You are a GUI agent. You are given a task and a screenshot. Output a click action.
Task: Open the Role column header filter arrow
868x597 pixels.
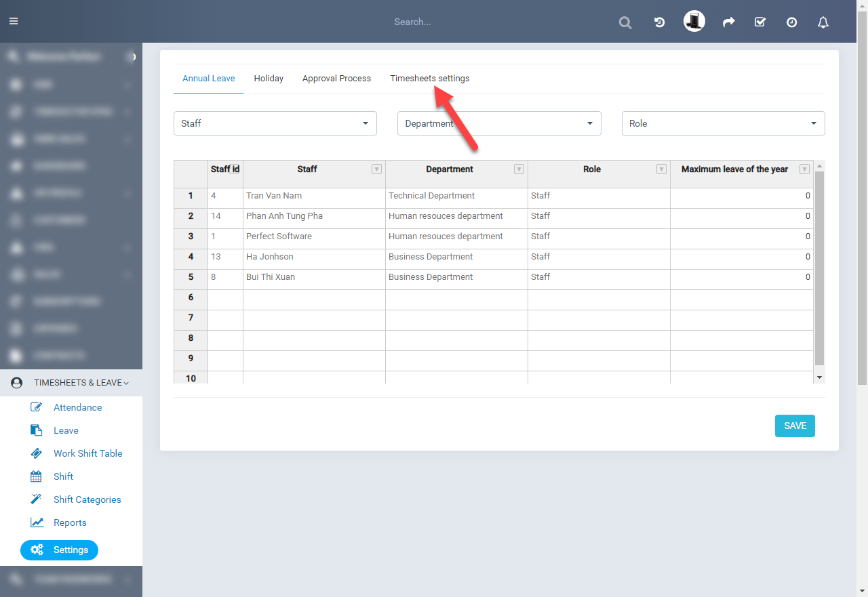[662, 169]
